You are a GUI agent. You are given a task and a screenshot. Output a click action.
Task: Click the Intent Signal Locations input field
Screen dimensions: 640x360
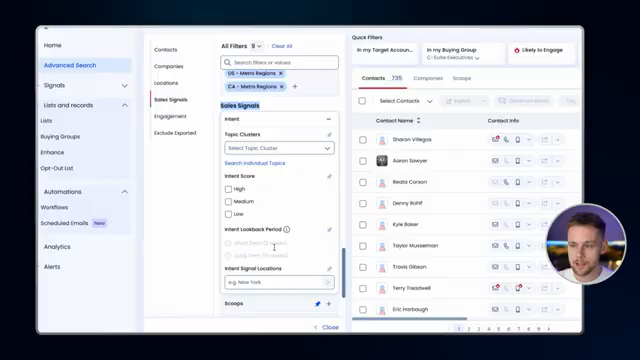tap(279, 282)
